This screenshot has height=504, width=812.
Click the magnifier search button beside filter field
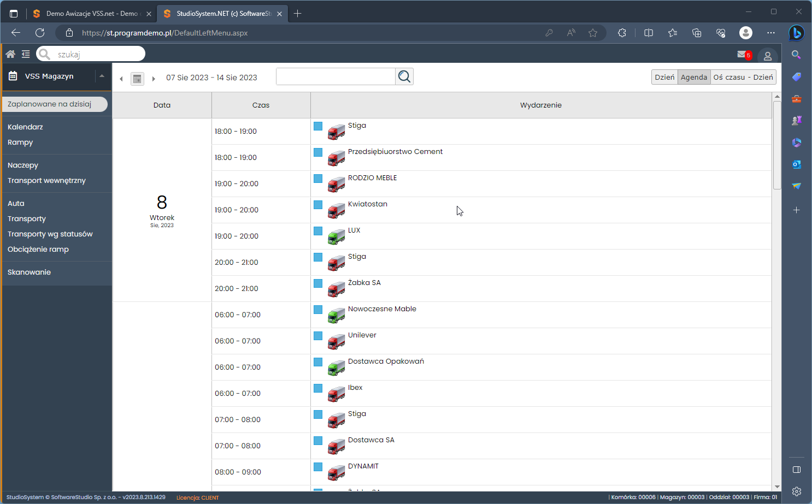(x=404, y=76)
